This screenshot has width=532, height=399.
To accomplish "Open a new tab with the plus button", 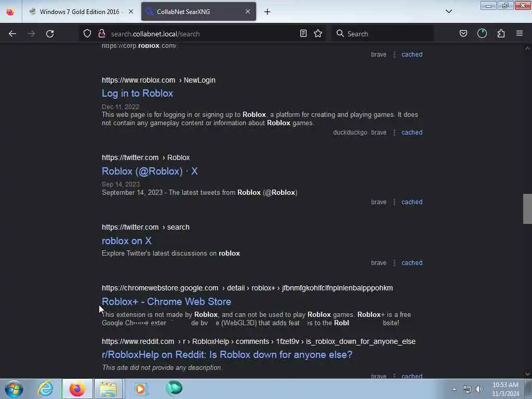I will (268, 12).
